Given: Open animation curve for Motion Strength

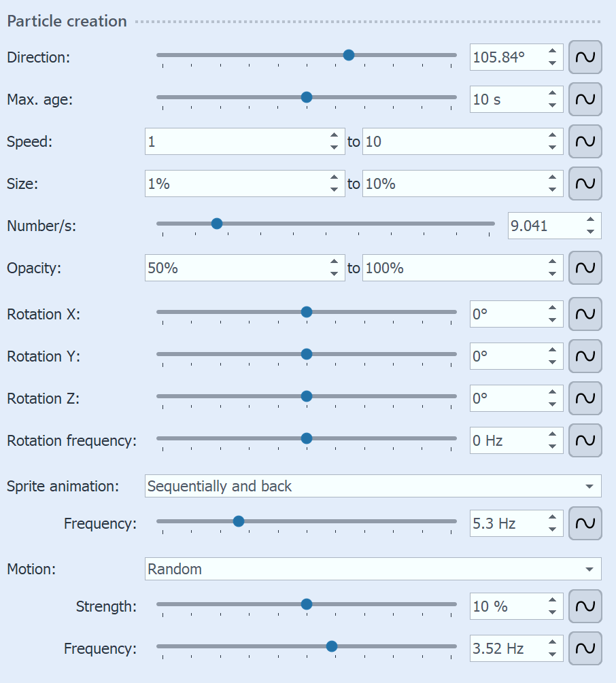Looking at the screenshot, I should click(x=585, y=606).
